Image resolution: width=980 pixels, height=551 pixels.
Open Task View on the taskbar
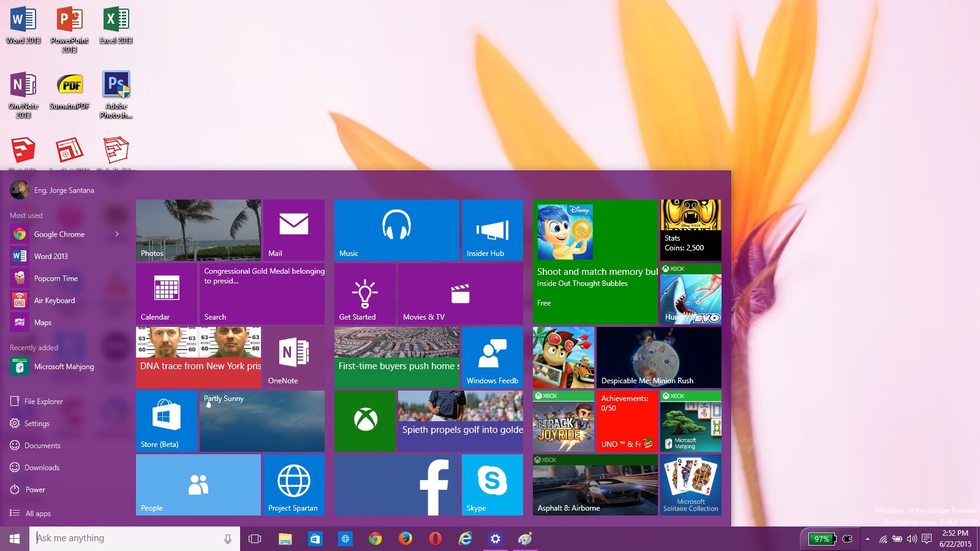click(255, 539)
